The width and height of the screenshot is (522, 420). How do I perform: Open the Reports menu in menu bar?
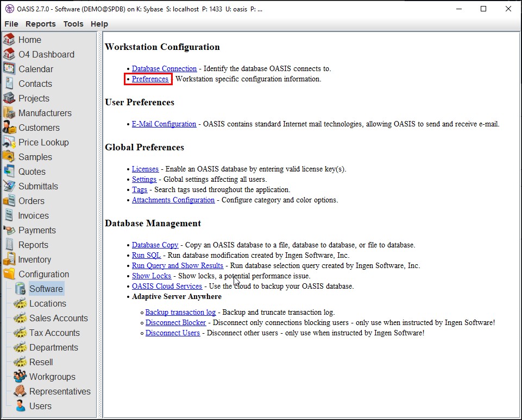coord(41,24)
